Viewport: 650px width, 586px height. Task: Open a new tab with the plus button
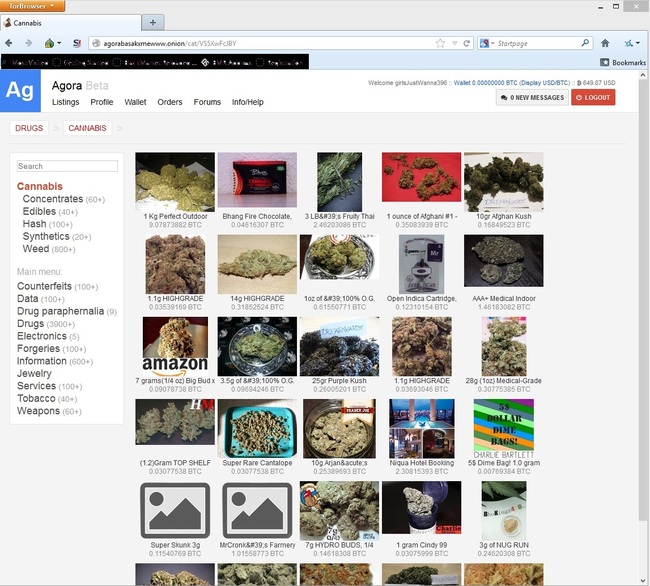[153, 22]
